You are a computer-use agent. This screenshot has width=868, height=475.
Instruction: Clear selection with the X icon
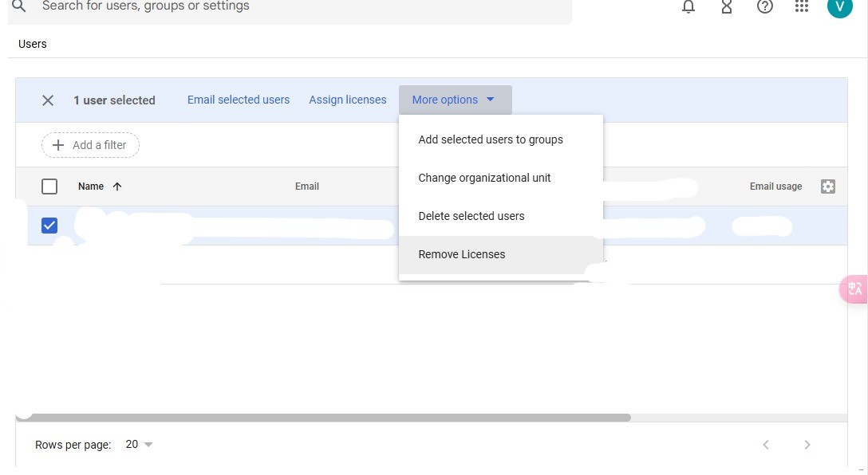point(48,100)
